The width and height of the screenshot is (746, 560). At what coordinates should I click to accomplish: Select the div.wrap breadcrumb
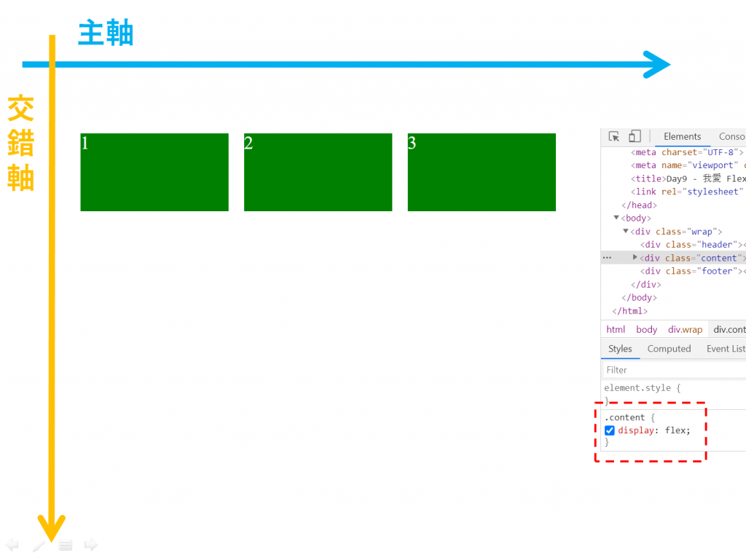pyautogui.click(x=685, y=329)
